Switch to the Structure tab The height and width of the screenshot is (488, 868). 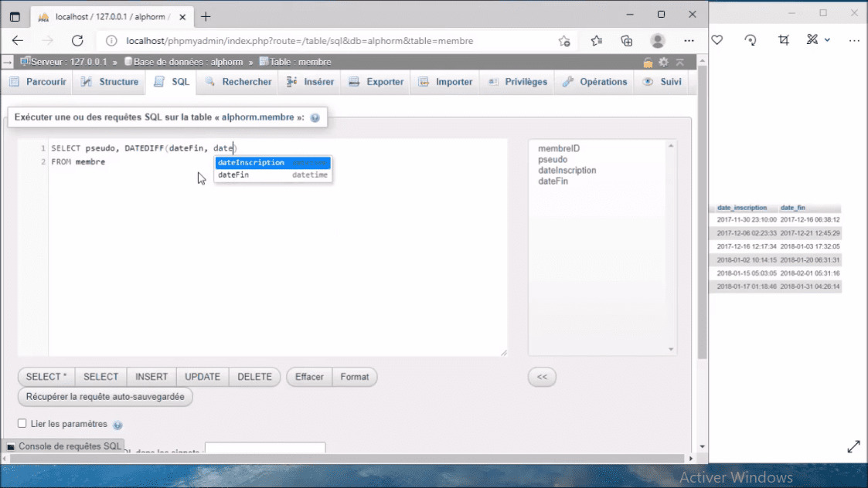(x=109, y=80)
